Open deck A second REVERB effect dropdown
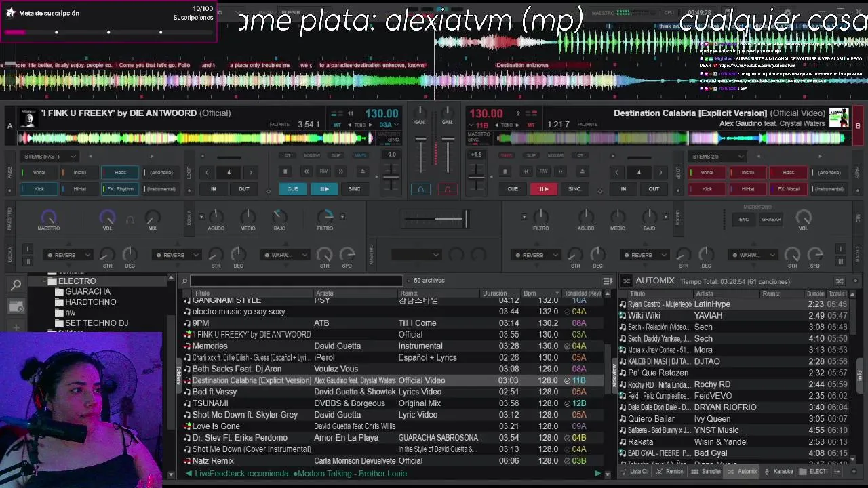Image resolution: width=868 pixels, height=488 pixels. coord(176,256)
